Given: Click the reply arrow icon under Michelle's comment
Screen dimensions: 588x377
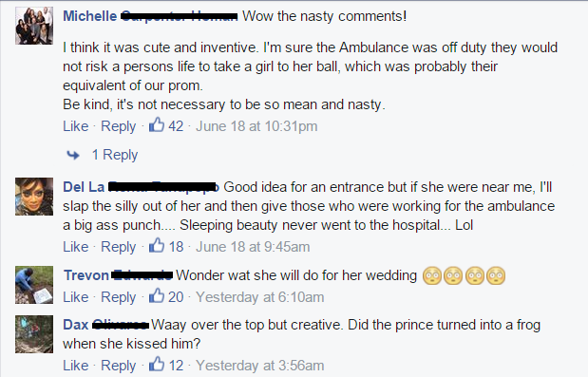Looking at the screenshot, I should point(73,155).
